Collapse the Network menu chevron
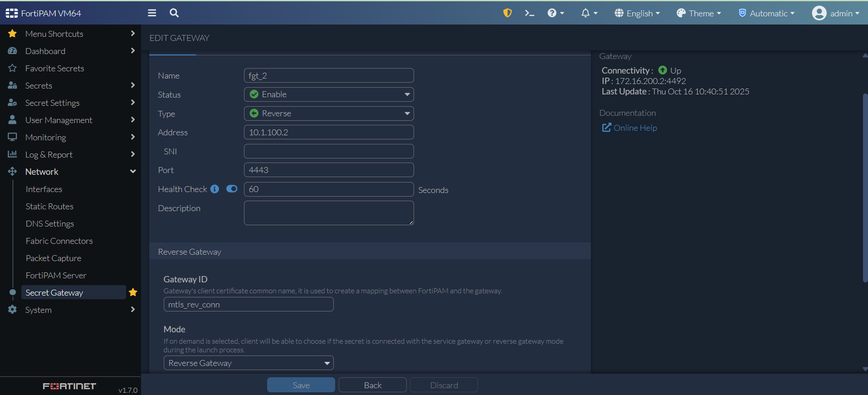This screenshot has width=868, height=395. pyautogui.click(x=133, y=172)
